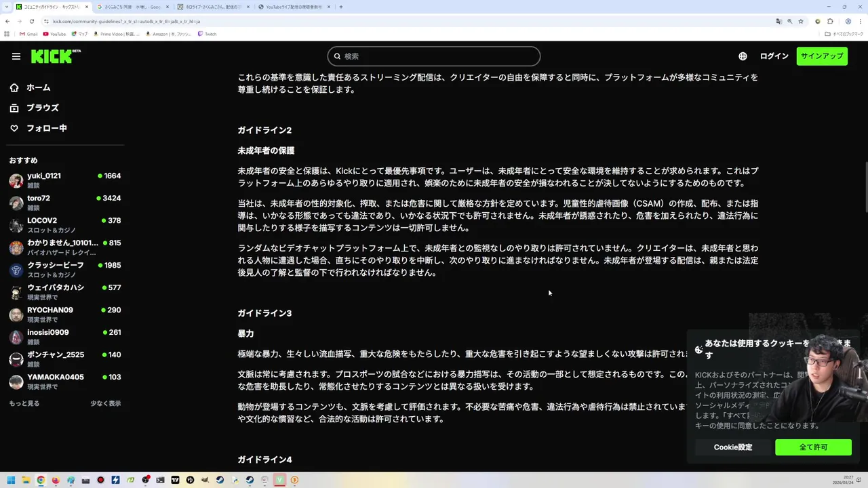868x488 pixels.
Task: Switch to the Google search tab
Action: coord(133,7)
